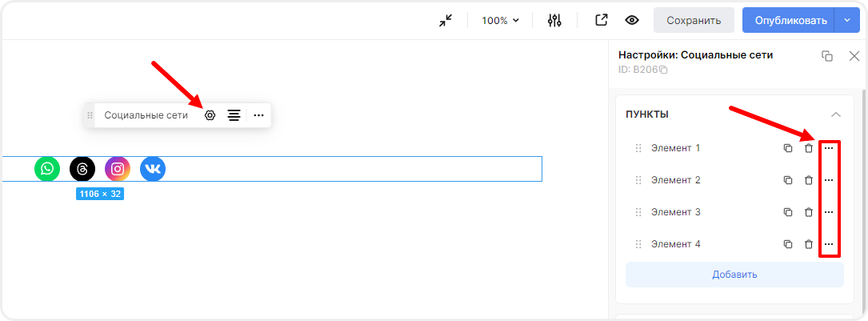
Task: Click the Сохранить button
Action: (x=694, y=21)
